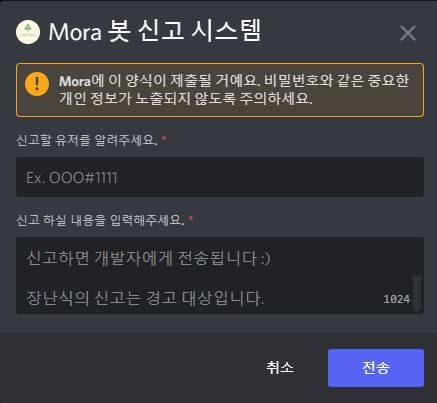Image resolution: width=437 pixels, height=403 pixels.
Task: Focus the report content text area
Action: click(220, 276)
